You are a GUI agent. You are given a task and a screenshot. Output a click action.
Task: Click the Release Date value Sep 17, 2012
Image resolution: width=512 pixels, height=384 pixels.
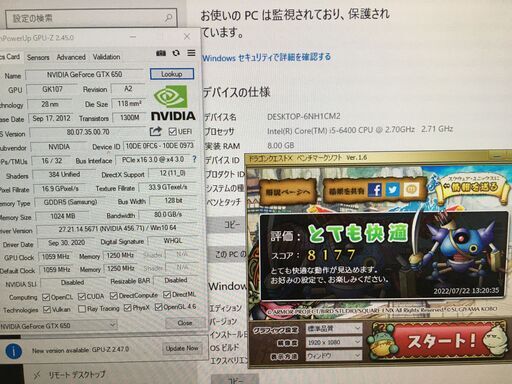click(x=51, y=118)
